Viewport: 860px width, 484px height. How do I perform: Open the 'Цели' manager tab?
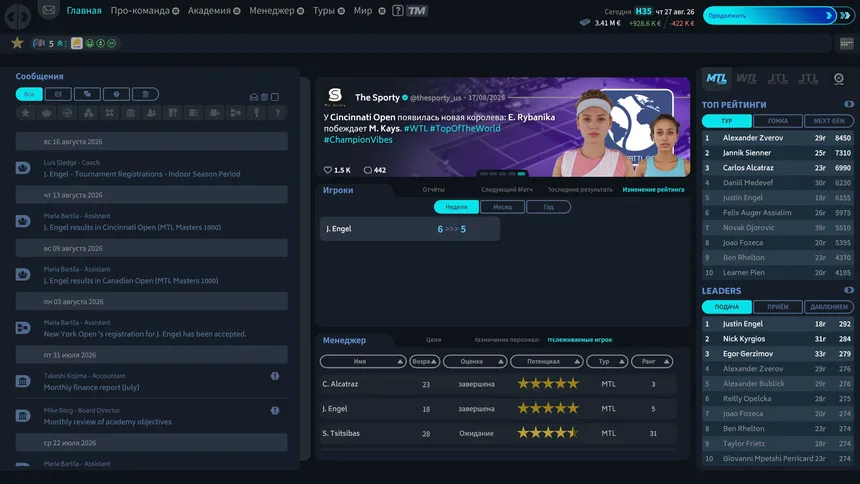(x=433, y=340)
